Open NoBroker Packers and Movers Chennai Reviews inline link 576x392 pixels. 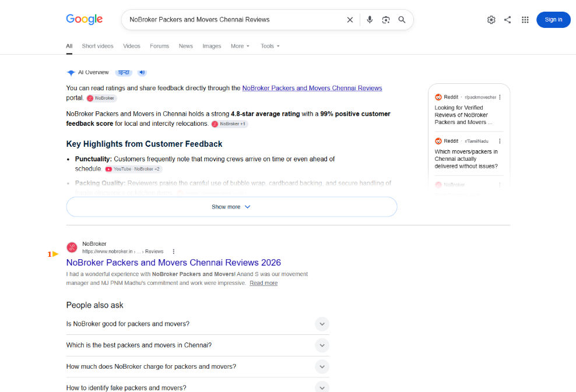pyautogui.click(x=312, y=88)
